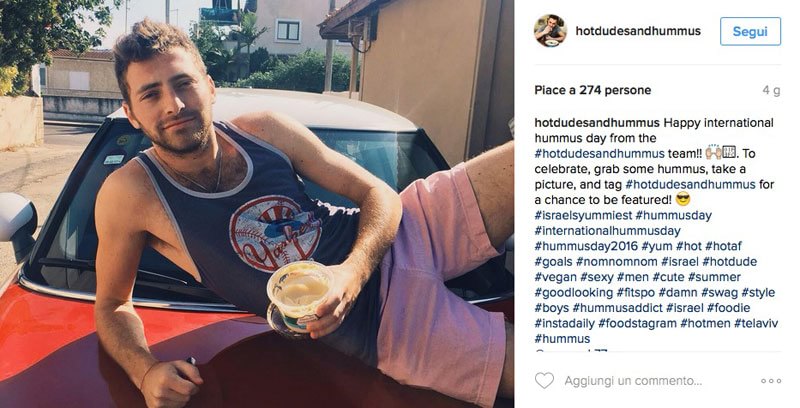
Task: Click the heart like icon
Action: click(544, 380)
